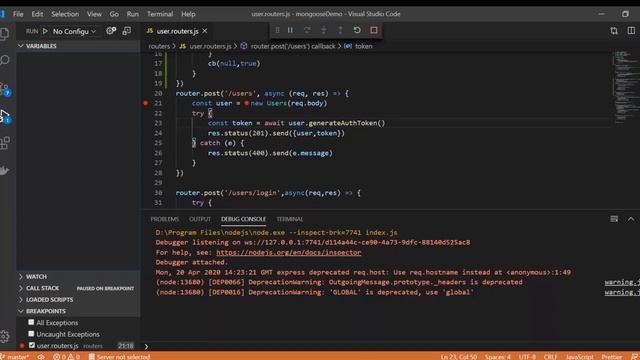Image resolution: width=640 pixels, height=360 pixels.
Task: Switch to the Problems panel tab
Action: point(164,219)
